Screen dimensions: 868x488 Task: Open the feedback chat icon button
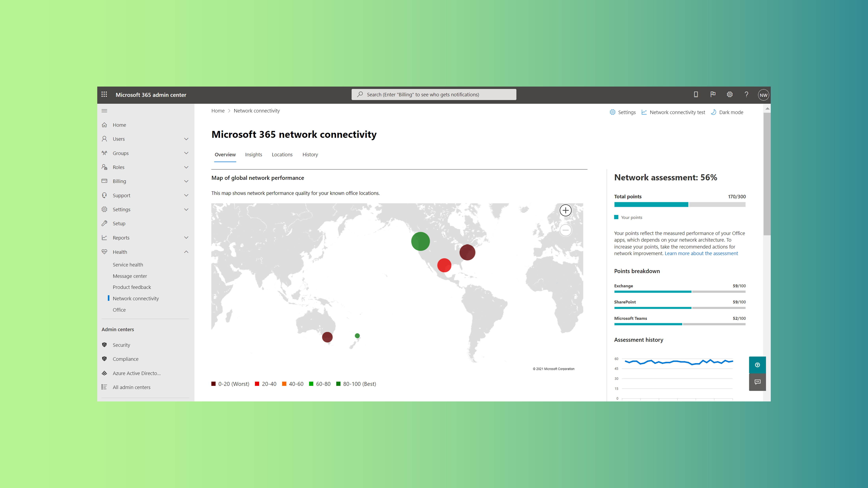click(757, 382)
